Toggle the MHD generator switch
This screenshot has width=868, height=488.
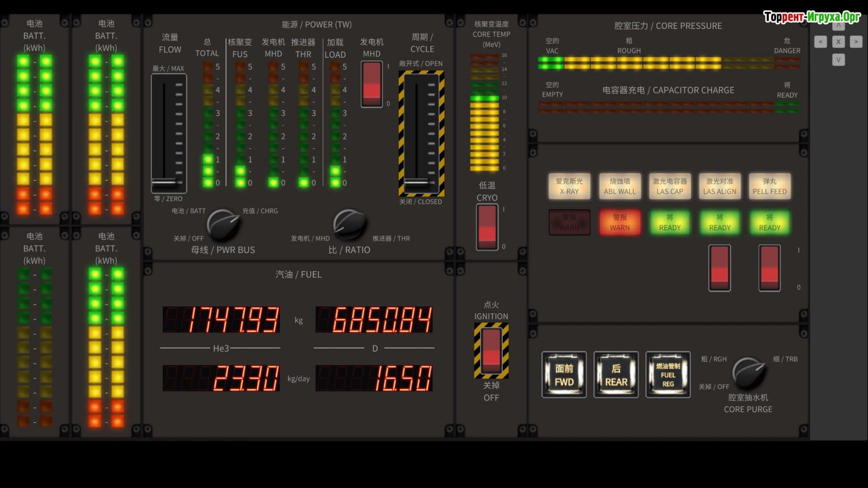(x=371, y=84)
